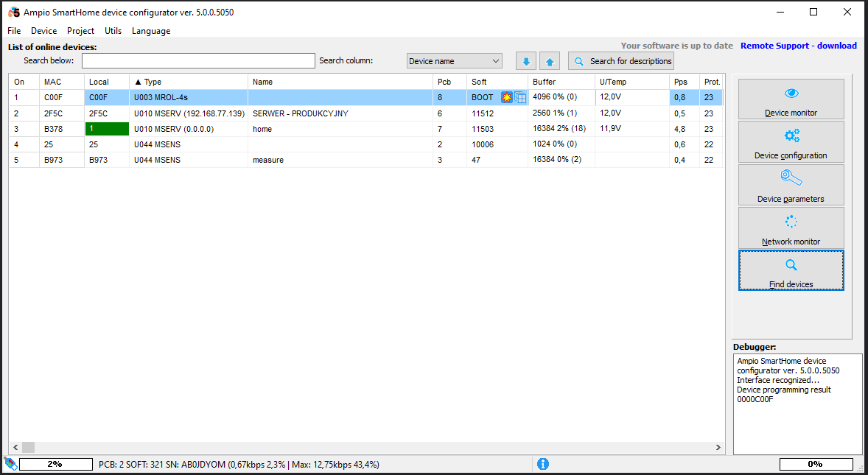
Task: Click MAC cell B973
Action: pos(61,160)
